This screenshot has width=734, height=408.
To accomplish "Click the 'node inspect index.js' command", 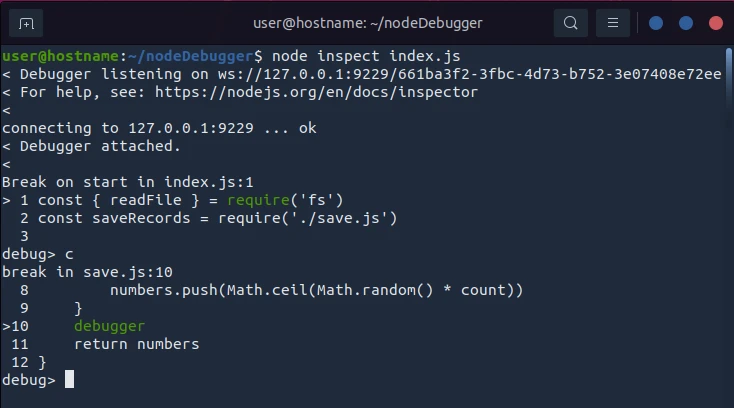I will (x=366, y=56).
